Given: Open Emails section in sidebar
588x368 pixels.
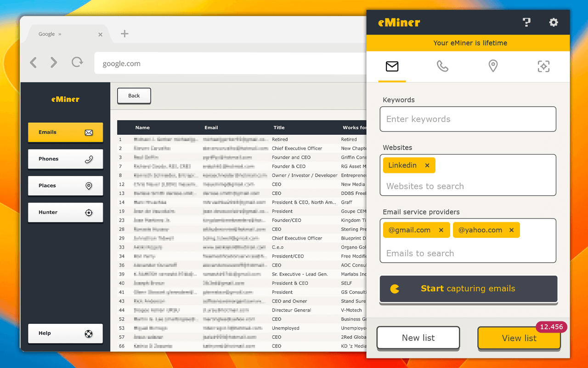Looking at the screenshot, I should click(x=65, y=132).
